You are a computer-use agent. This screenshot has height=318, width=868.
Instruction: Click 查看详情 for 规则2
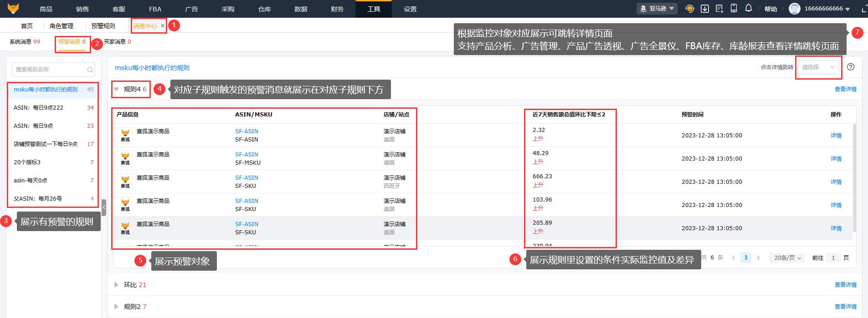[845, 307]
